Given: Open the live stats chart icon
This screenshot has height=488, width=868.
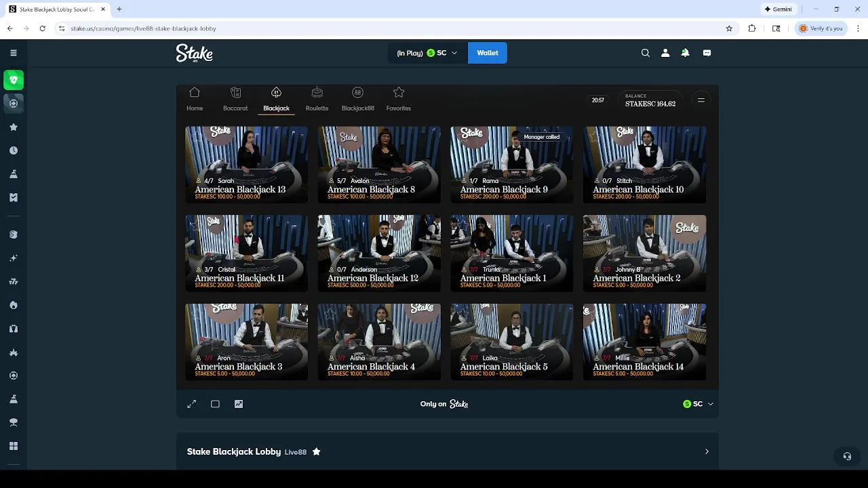Looking at the screenshot, I should tap(239, 404).
